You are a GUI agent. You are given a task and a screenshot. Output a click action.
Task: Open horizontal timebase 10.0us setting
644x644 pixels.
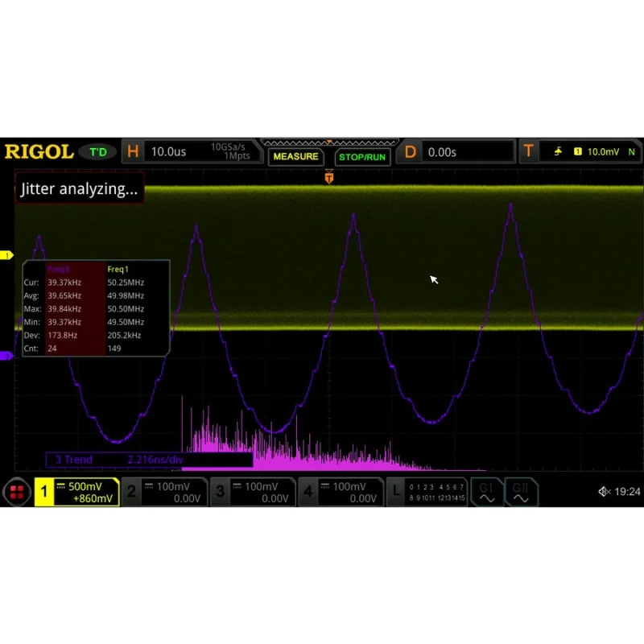(x=169, y=152)
